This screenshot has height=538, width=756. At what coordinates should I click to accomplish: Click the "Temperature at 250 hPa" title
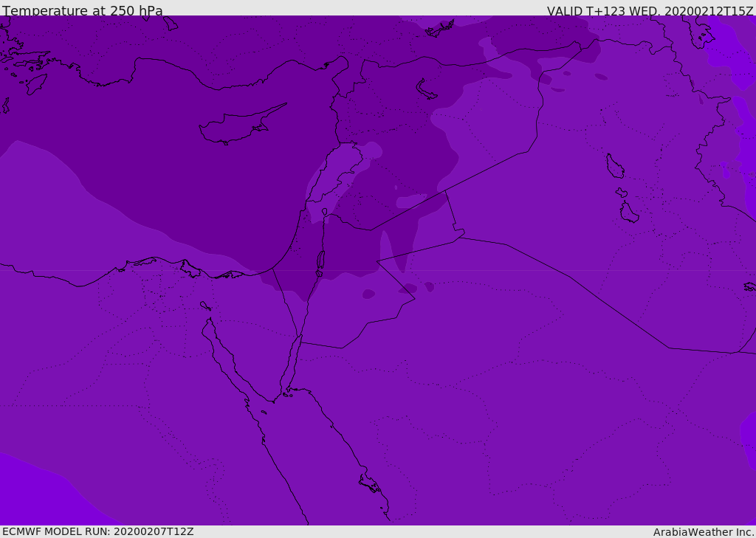pos(83,11)
